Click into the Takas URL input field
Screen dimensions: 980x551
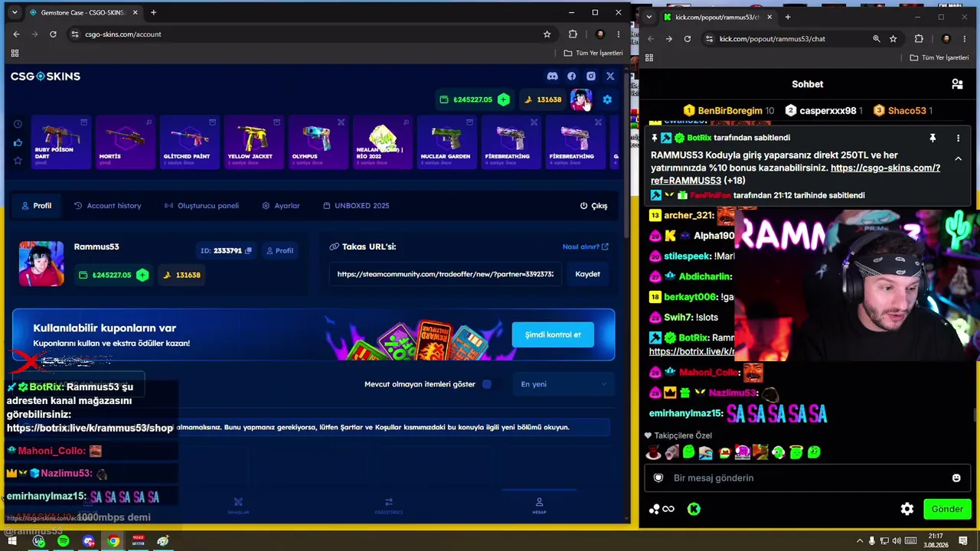click(x=445, y=274)
